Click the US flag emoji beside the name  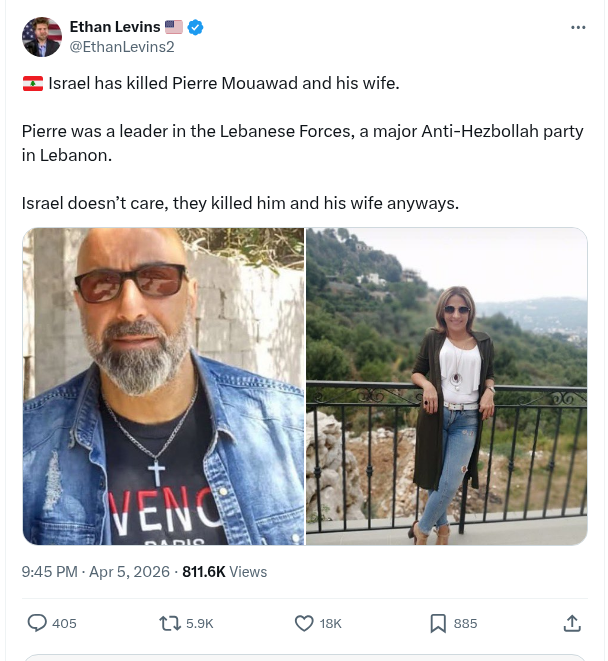174,27
